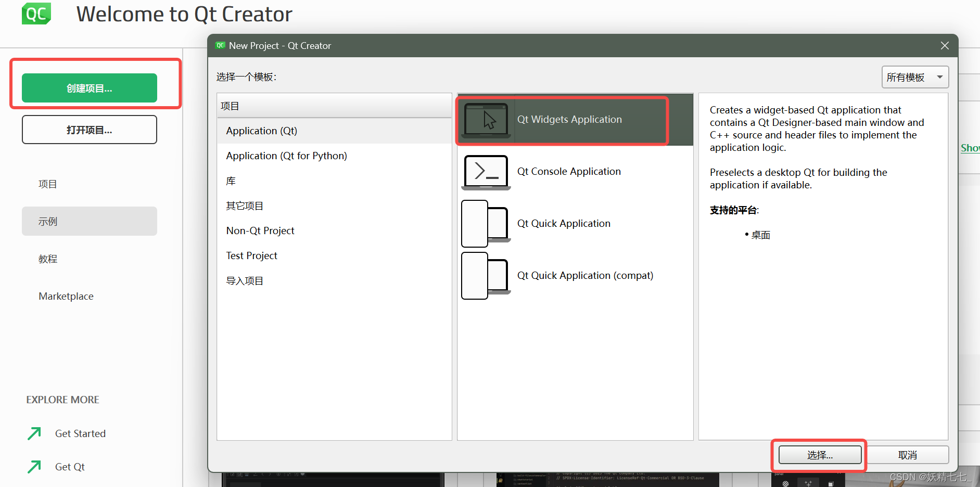Select Non-Qt Project category
This screenshot has height=487, width=980.
(334, 231)
